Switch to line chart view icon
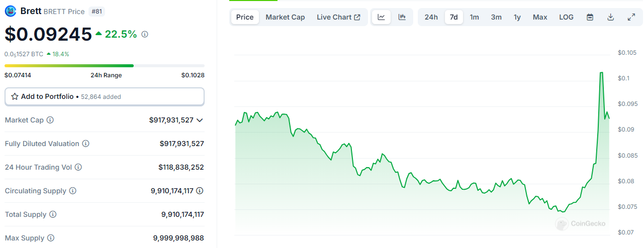Viewport: 644px width, 248px height. pos(382,17)
